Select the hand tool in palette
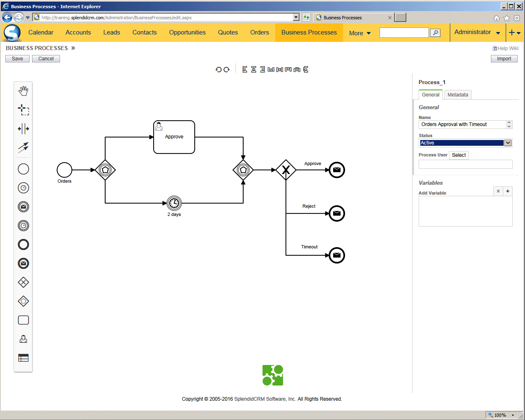The height and width of the screenshot is (420, 525). click(23, 91)
